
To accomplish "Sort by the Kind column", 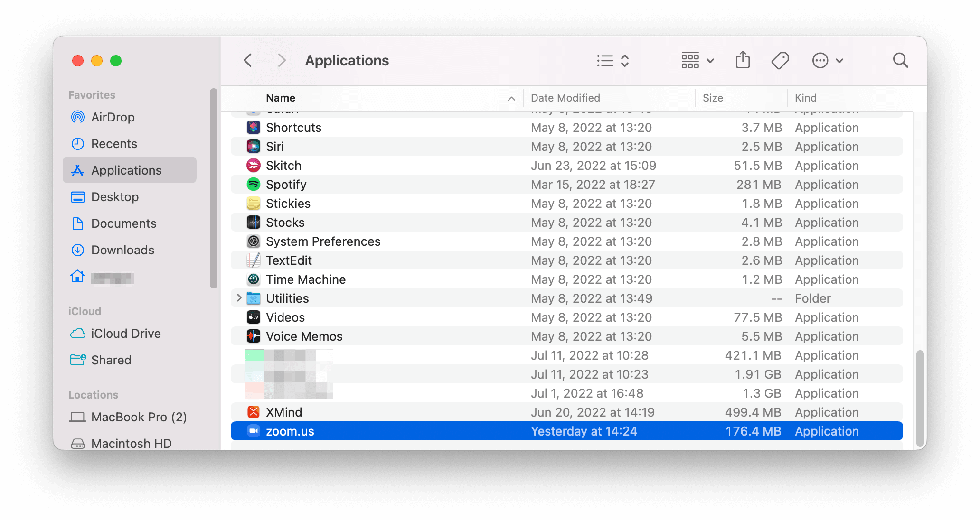I will (x=806, y=98).
